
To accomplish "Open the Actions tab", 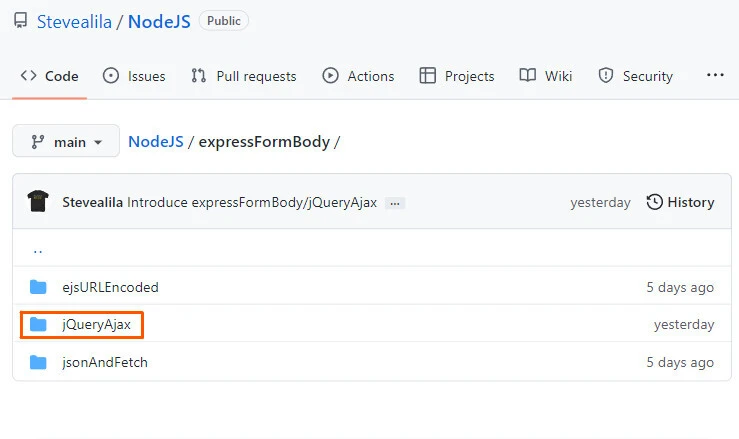I will click(358, 76).
